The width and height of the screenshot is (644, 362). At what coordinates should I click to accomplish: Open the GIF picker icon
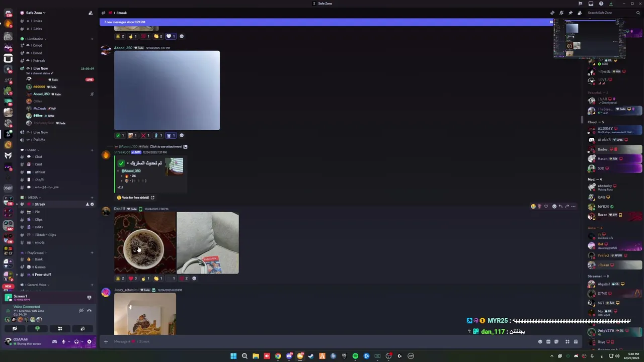[548, 342]
